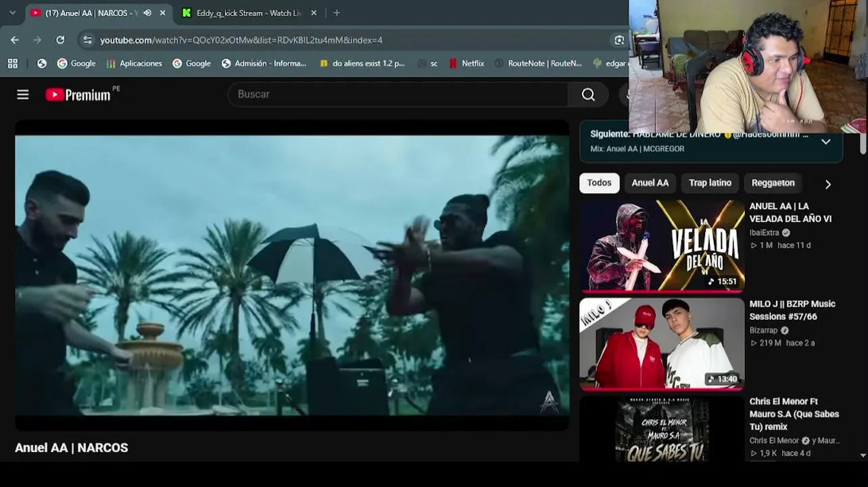Click the 219 M views text under Bizarrap
This screenshot has height=487, width=868.
tap(766, 343)
